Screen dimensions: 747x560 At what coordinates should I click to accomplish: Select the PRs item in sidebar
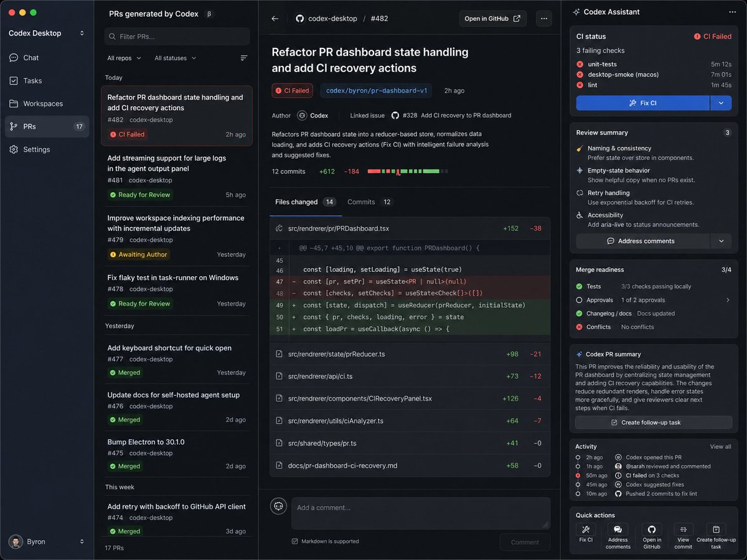click(x=47, y=126)
